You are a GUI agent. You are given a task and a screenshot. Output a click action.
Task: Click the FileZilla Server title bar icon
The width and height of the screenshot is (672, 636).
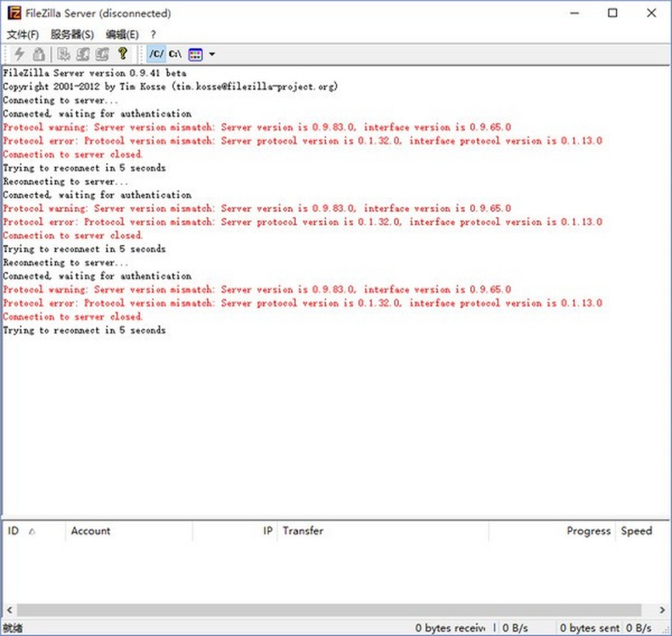(13, 12)
